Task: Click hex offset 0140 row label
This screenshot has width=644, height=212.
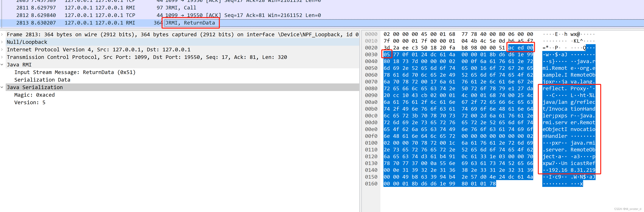Action: click(371, 170)
